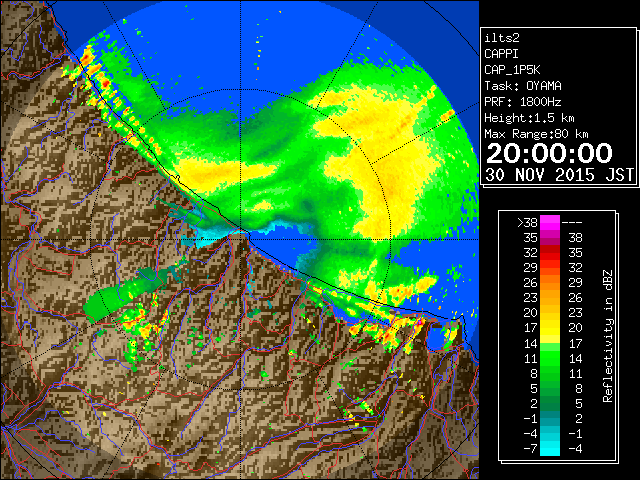Screen dimensions: 640x480
Task: Select the '-7' legend value at bottom
Action: [x=530, y=449]
